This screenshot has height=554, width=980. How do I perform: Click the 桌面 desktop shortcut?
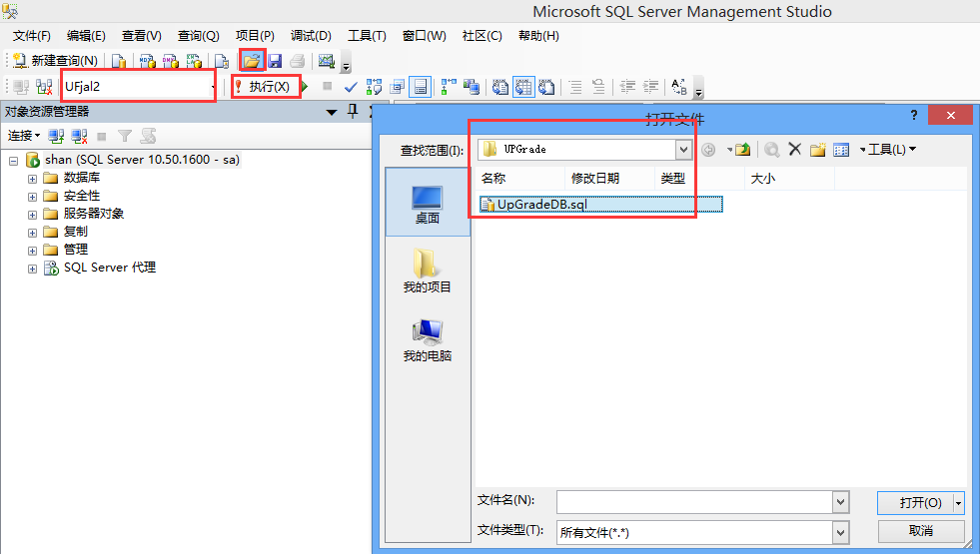(428, 205)
